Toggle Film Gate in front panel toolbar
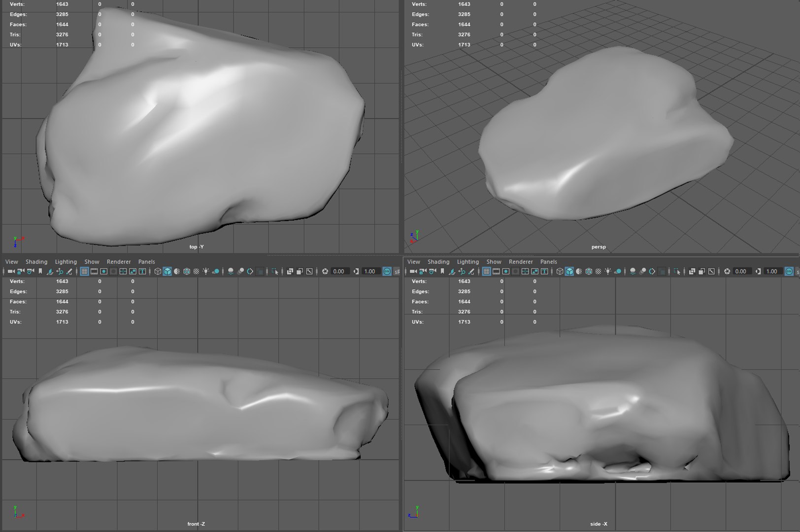Viewport: 800px width, 532px height. click(94, 271)
